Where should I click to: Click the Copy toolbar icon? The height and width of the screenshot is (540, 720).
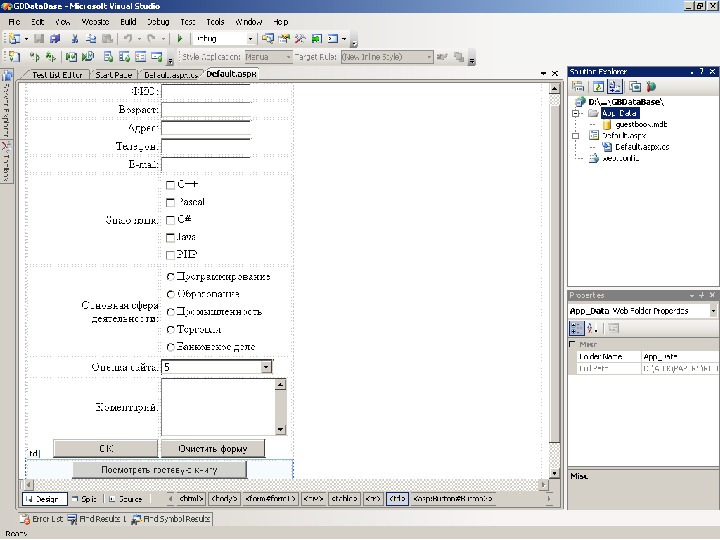click(91, 39)
